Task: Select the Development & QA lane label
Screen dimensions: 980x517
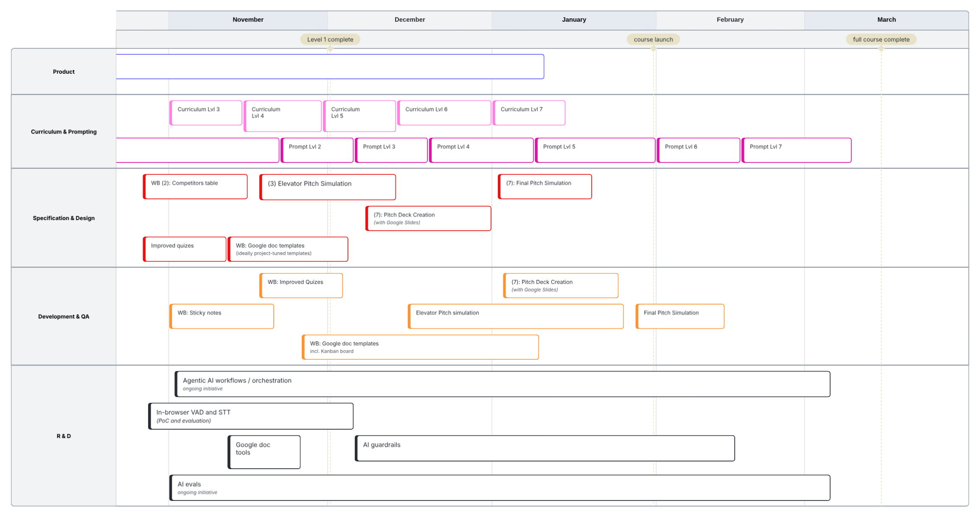Action: (x=64, y=316)
